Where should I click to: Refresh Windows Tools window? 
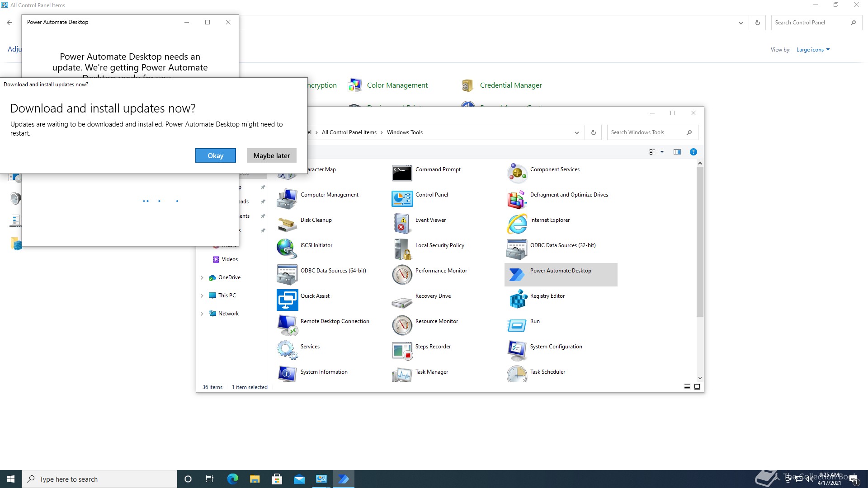pos(593,132)
